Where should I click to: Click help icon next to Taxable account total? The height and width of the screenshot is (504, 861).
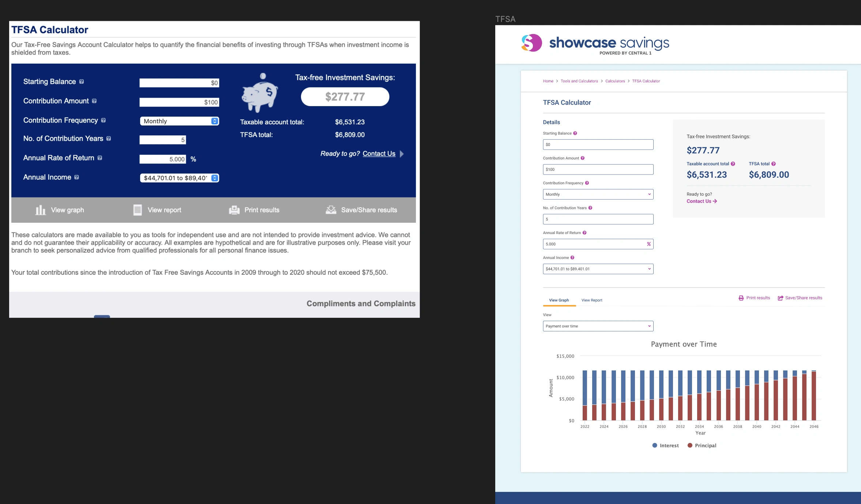733,164
